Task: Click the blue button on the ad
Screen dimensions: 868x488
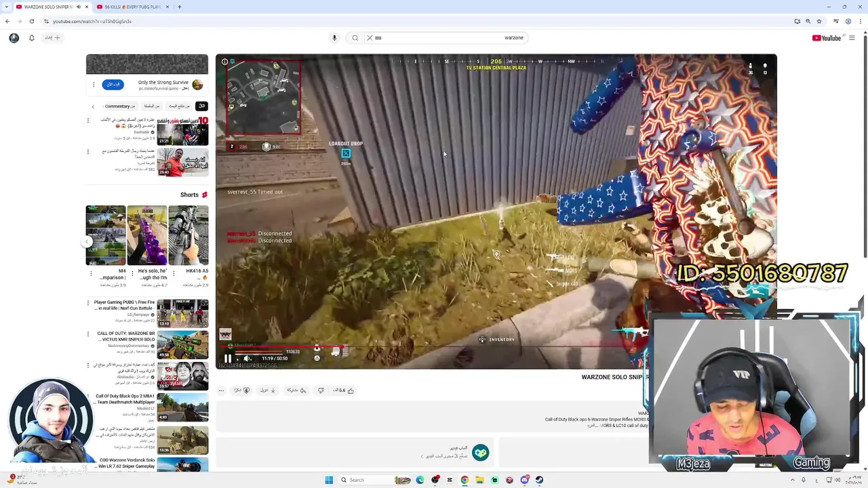Action: pos(113,84)
